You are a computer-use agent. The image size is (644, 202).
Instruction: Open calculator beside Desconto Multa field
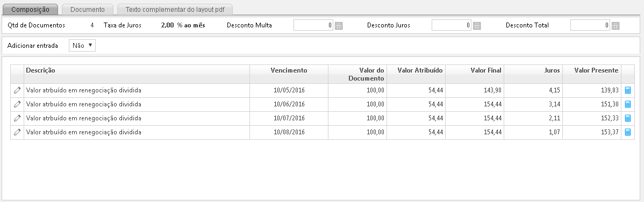point(339,25)
